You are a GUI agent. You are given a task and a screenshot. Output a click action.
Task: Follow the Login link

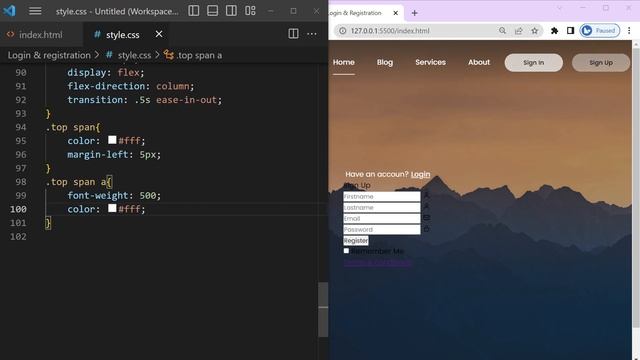pyautogui.click(x=420, y=174)
